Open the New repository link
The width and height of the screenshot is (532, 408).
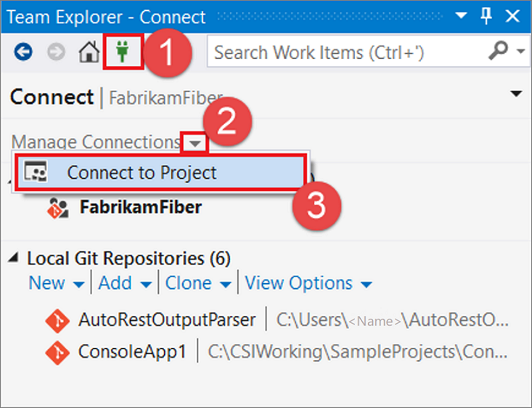47,282
